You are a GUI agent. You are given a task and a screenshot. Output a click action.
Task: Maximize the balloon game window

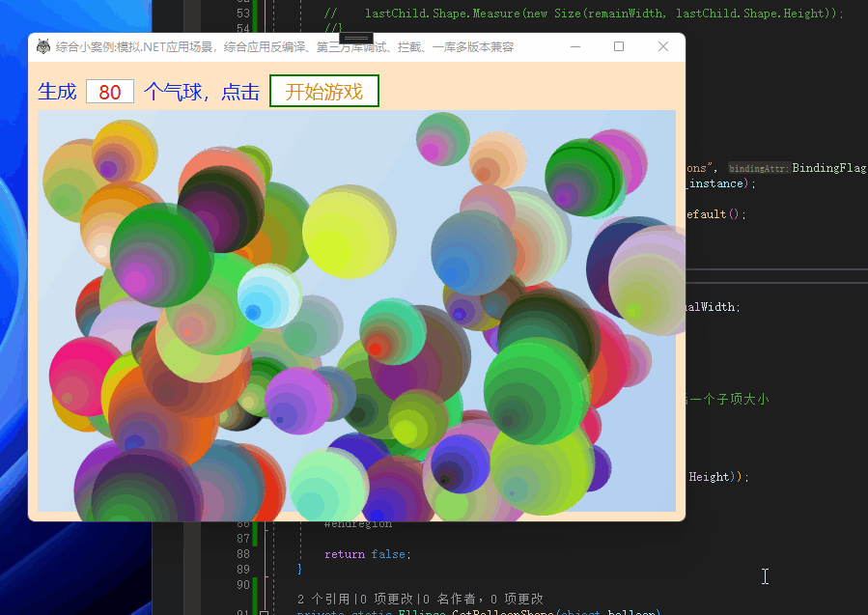[619, 47]
